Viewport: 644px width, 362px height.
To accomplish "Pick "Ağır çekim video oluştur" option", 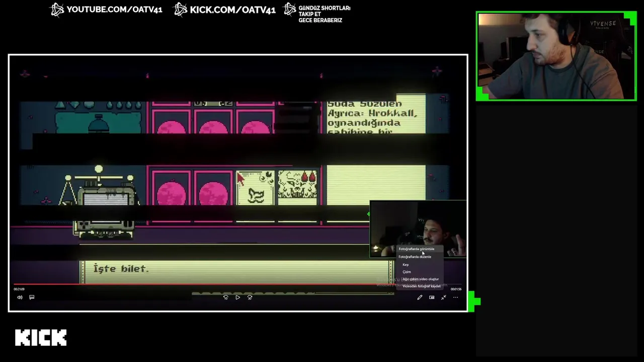I will [421, 279].
